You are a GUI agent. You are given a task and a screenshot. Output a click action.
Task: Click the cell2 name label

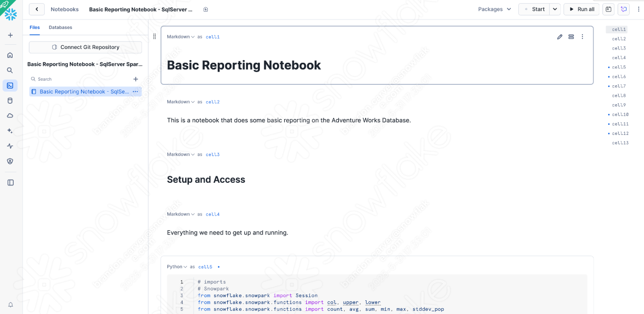tap(213, 102)
